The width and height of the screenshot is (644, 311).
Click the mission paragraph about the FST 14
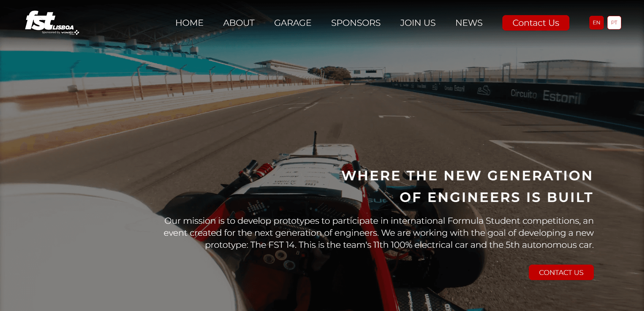[379, 233]
